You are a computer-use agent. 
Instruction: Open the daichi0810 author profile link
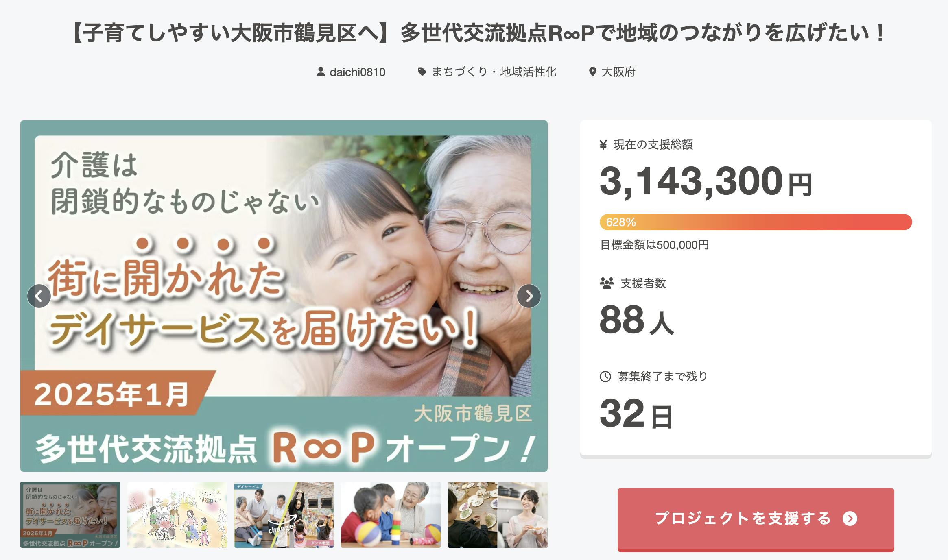tap(357, 72)
